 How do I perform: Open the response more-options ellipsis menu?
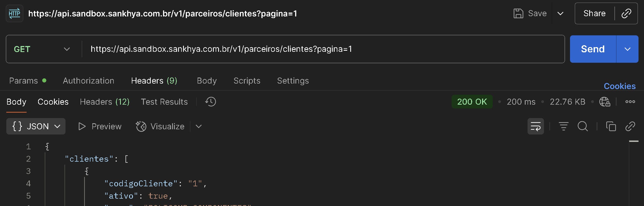tap(630, 102)
